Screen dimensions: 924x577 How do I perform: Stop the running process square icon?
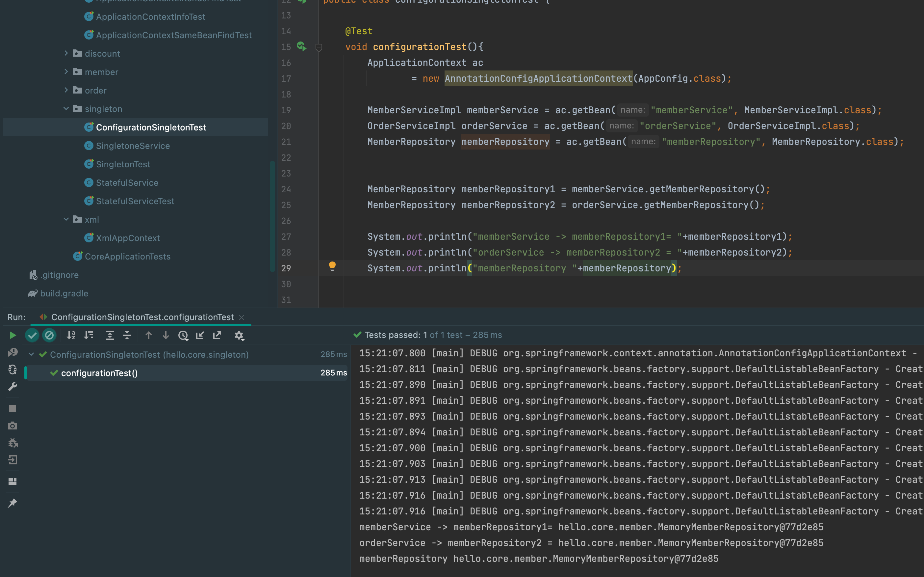13,408
